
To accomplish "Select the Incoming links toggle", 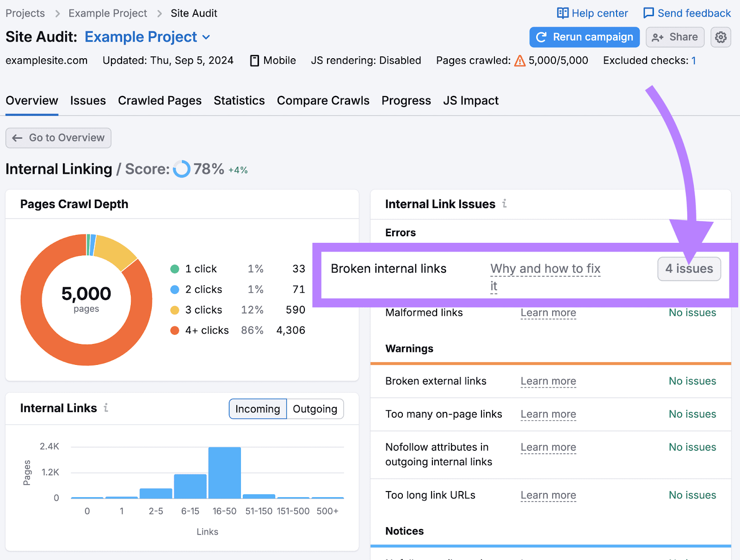I will [258, 409].
